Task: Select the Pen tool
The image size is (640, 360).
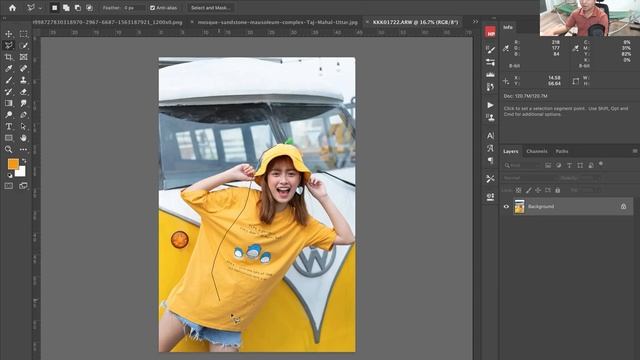Action: pos(23,115)
